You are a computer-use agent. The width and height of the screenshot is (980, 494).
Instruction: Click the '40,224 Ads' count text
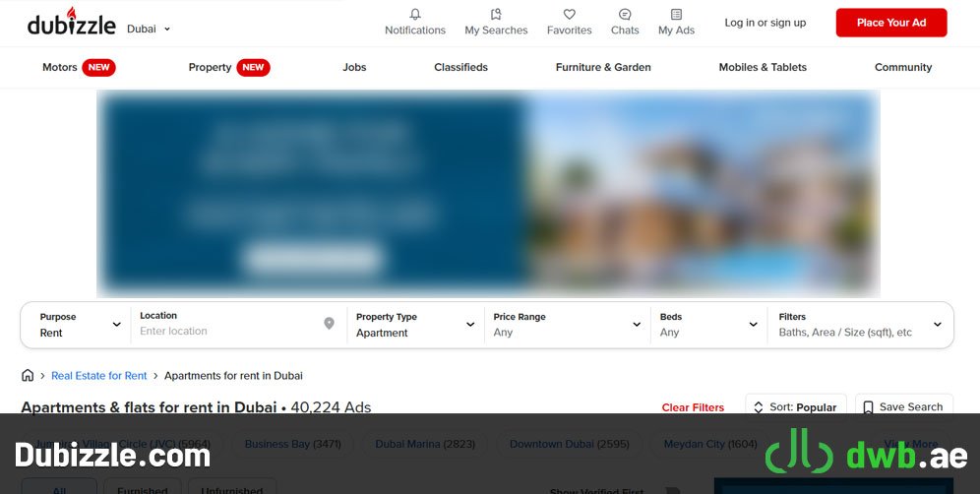click(x=331, y=407)
